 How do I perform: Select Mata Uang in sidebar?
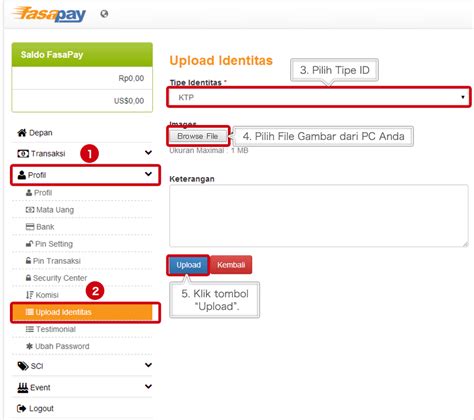(x=82, y=210)
